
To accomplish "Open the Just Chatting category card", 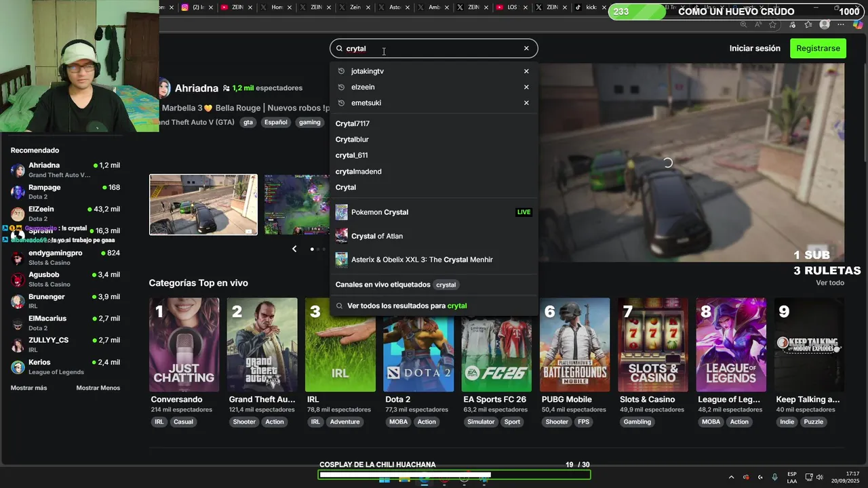I will pyautogui.click(x=184, y=345).
